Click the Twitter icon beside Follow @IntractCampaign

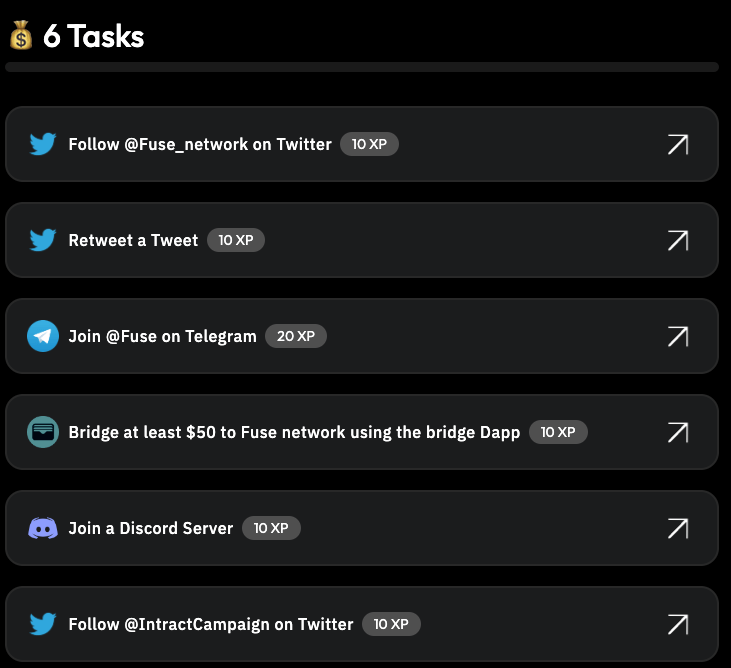coord(42,624)
